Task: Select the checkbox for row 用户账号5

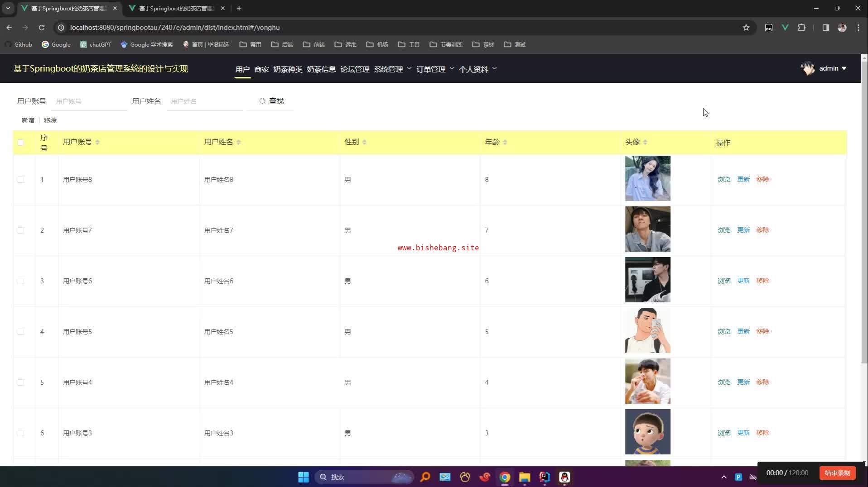Action: [21, 332]
